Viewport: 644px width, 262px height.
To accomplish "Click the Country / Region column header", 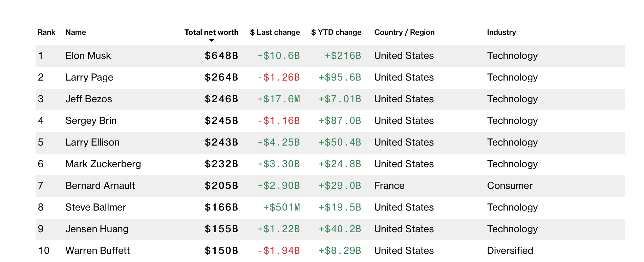I will [404, 32].
